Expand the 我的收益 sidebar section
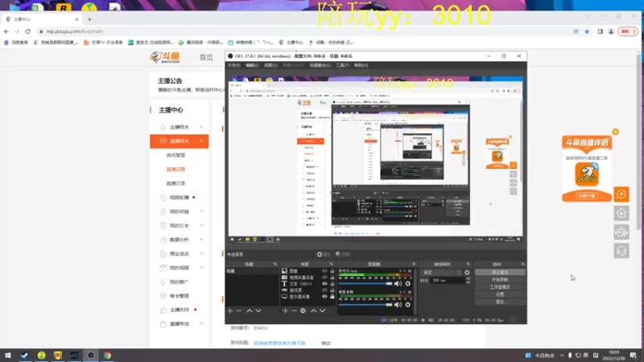Screen dimensions: 644x362 (201, 212)
